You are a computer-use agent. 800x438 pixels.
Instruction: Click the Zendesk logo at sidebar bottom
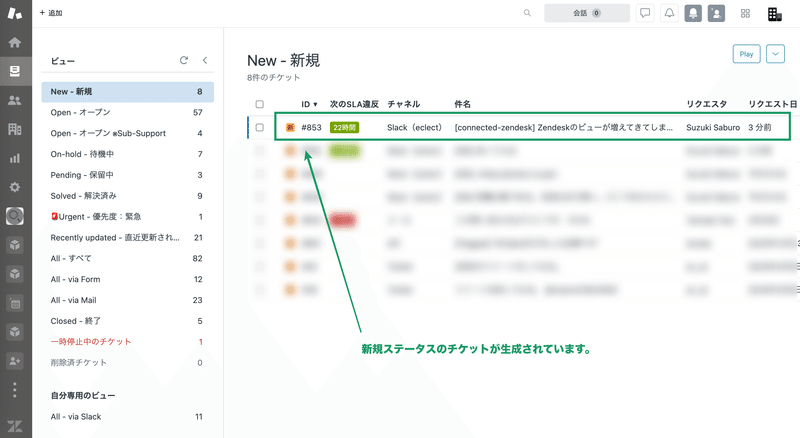tap(15, 426)
